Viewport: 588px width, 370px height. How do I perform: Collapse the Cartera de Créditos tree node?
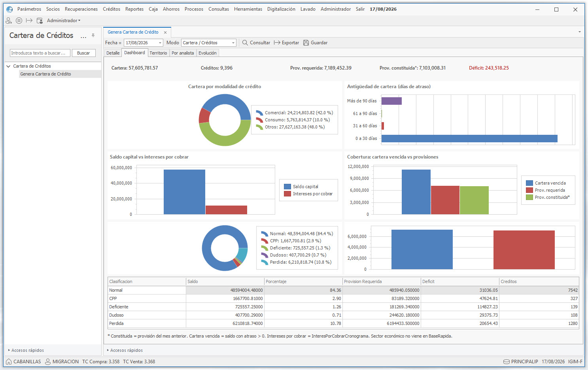point(8,66)
